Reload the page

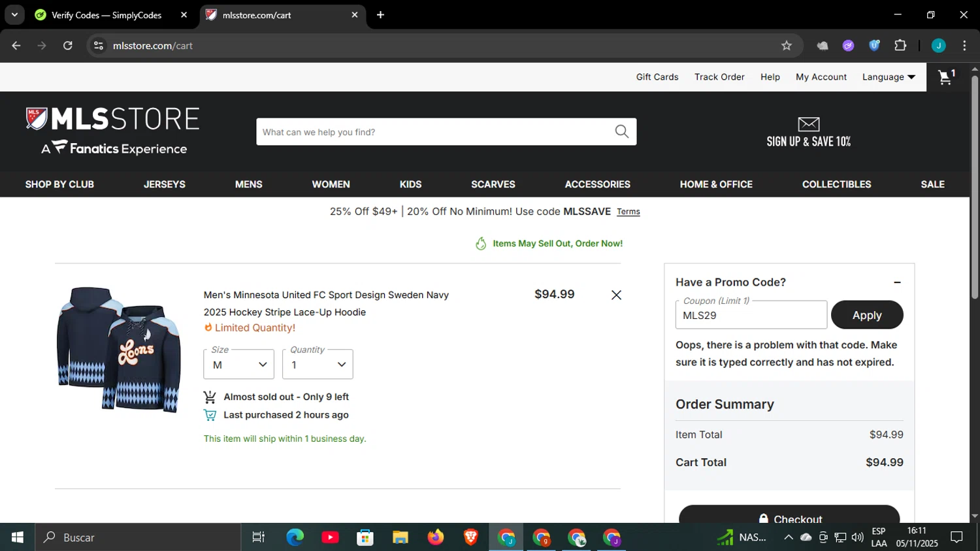pos(68,46)
